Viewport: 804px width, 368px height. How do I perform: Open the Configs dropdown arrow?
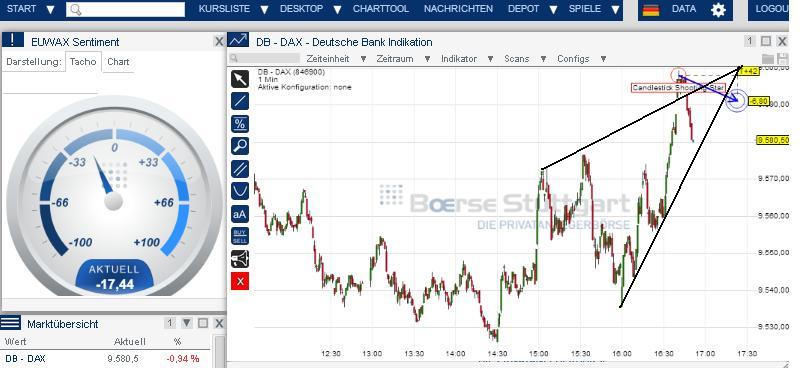[x=604, y=59]
